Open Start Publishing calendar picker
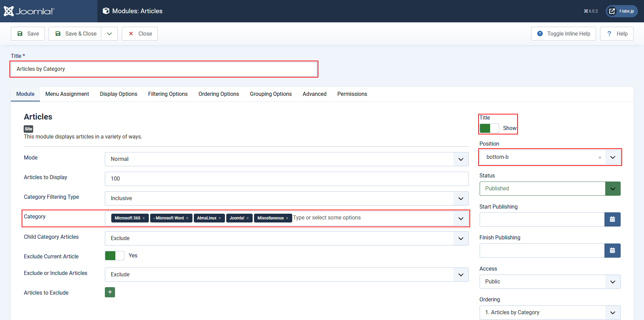644x320 pixels. click(612, 219)
